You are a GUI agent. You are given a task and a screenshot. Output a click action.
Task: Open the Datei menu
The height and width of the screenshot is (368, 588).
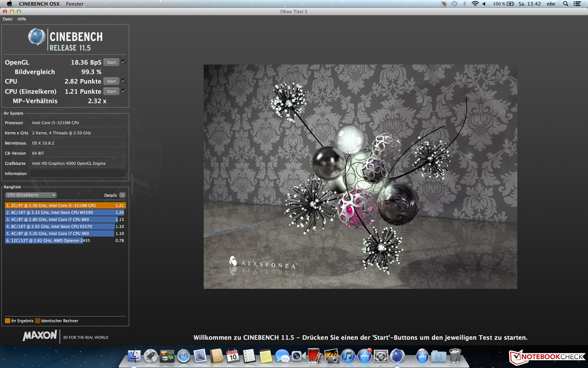(x=8, y=19)
